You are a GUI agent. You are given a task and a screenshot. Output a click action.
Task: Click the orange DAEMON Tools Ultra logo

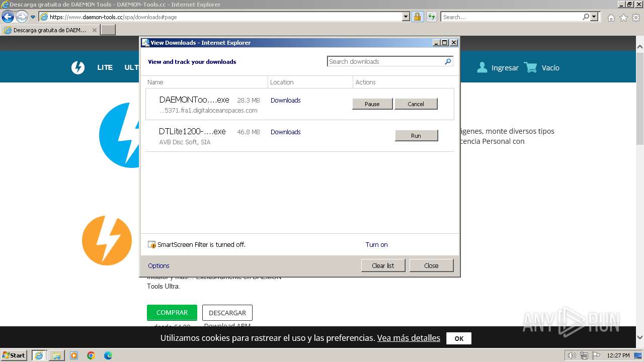pos(107,240)
